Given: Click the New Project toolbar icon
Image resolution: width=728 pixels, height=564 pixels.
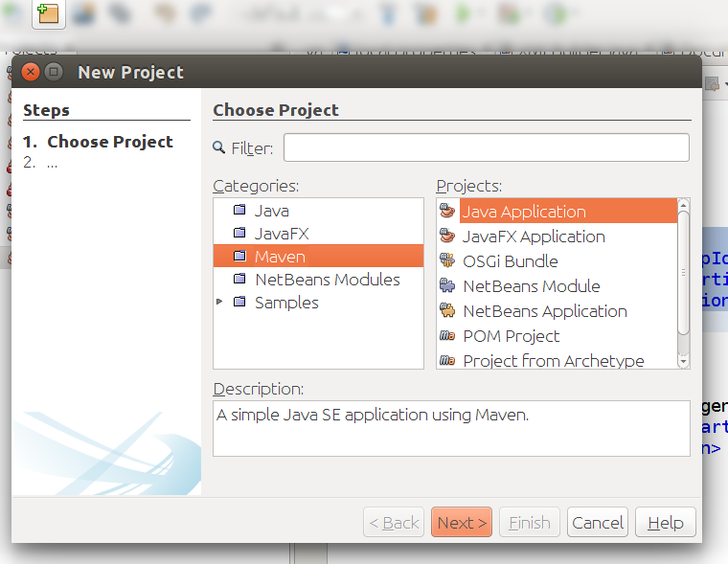Looking at the screenshot, I should click(48, 13).
